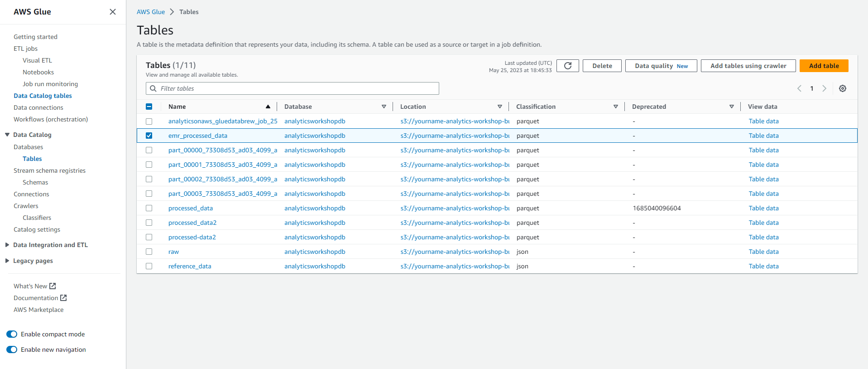Open Crawlers in sidebar
Screen dimensions: 868x369
point(26,206)
